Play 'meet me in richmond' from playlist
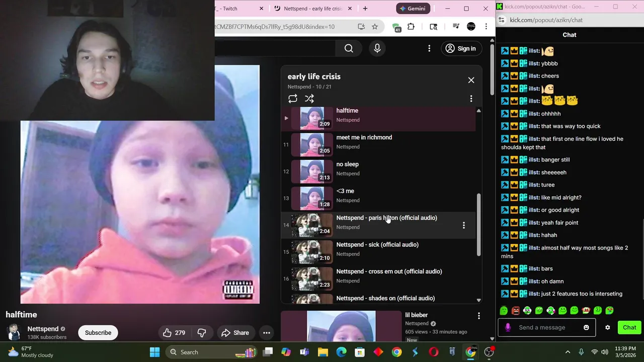 (378, 144)
